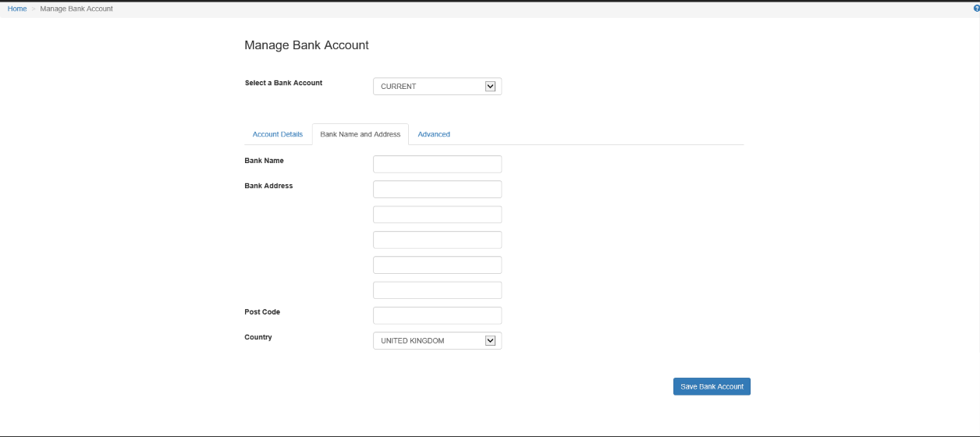This screenshot has height=437, width=980.
Task: Focus the Post Code input field
Action: point(438,315)
